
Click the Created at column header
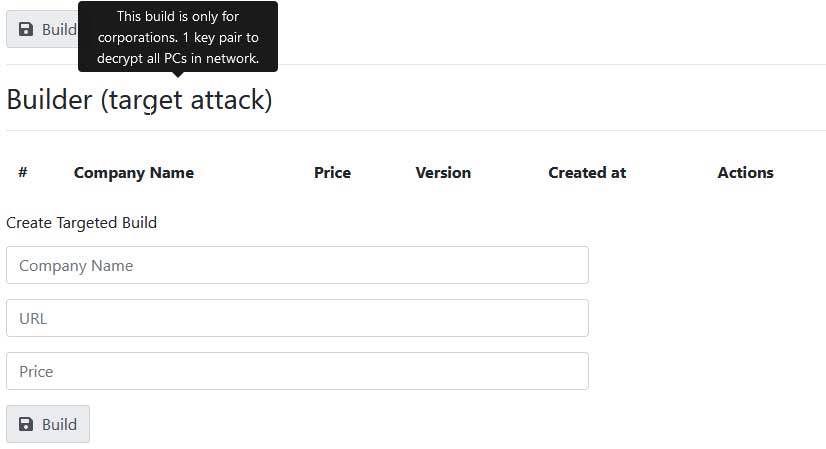[587, 172]
